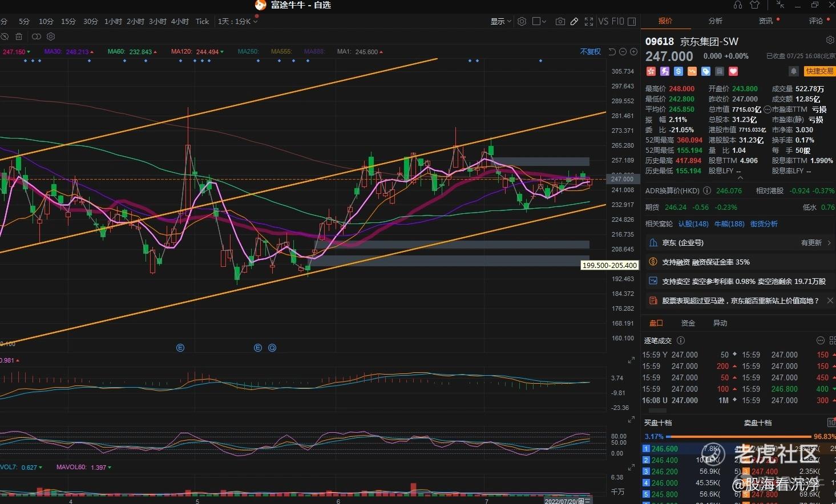
Task: Toggle MA555 indicator line
Action: click(x=281, y=52)
